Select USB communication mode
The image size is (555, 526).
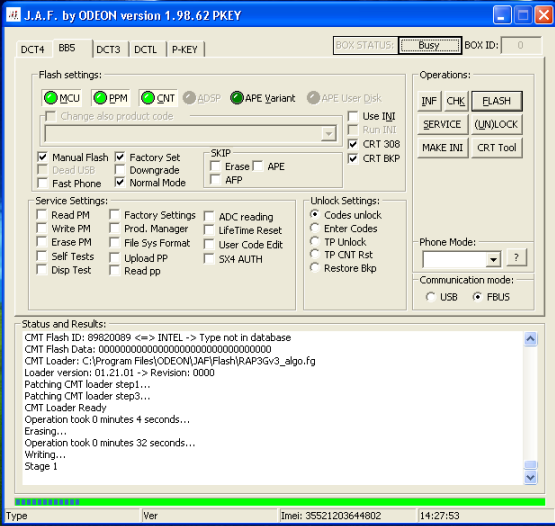tap(430, 297)
